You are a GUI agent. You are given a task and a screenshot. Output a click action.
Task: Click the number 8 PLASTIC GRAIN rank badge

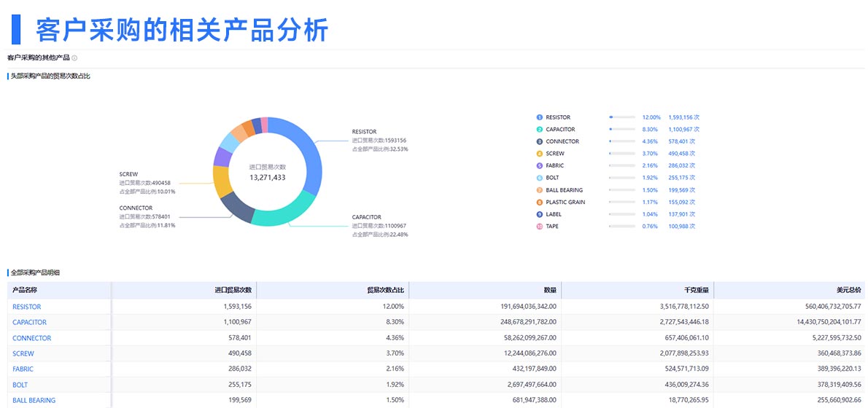tap(540, 203)
